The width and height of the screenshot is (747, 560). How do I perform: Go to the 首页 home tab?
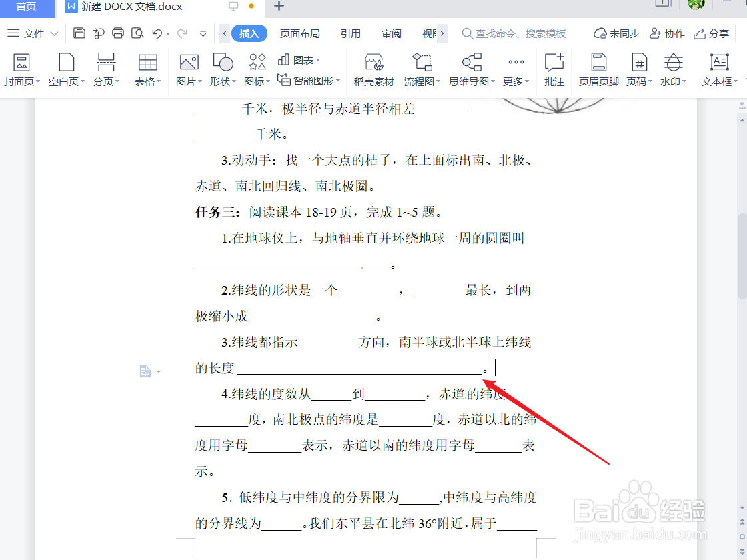pos(27,9)
